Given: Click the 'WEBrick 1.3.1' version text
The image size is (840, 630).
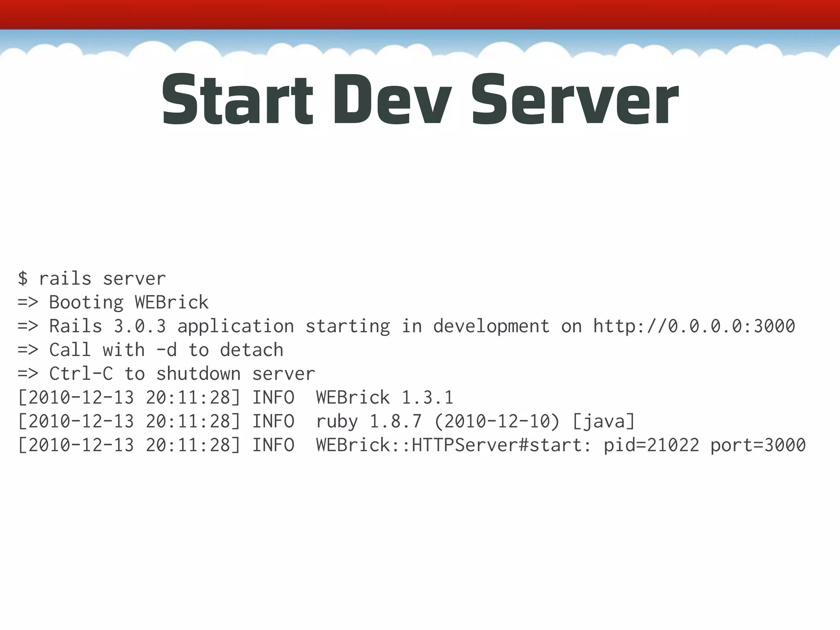Looking at the screenshot, I should pos(384,397).
